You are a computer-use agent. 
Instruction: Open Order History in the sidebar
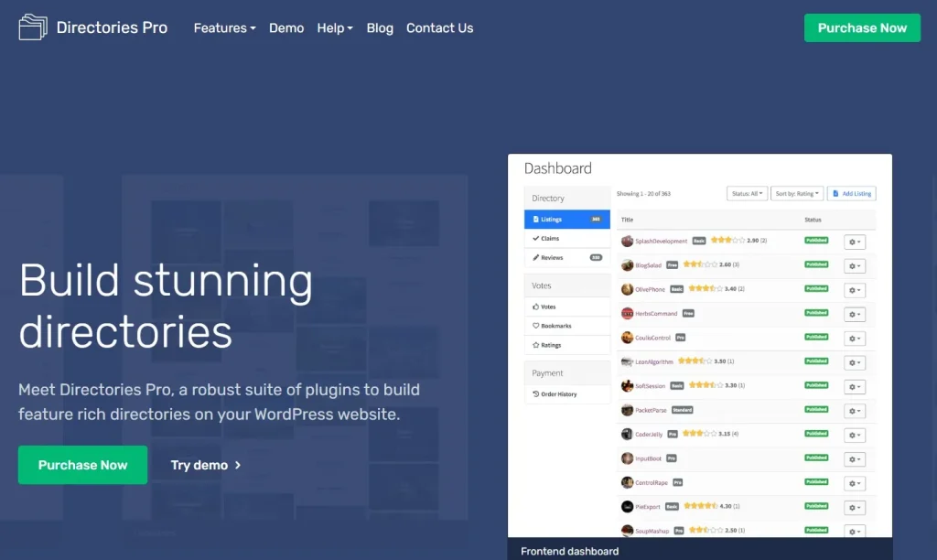click(567, 394)
